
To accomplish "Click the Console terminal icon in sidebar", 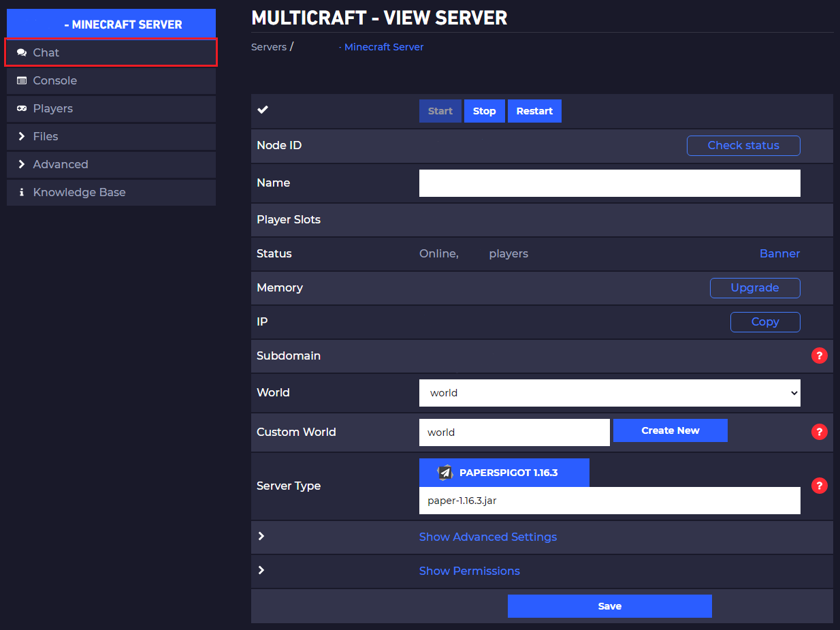I will pos(22,80).
